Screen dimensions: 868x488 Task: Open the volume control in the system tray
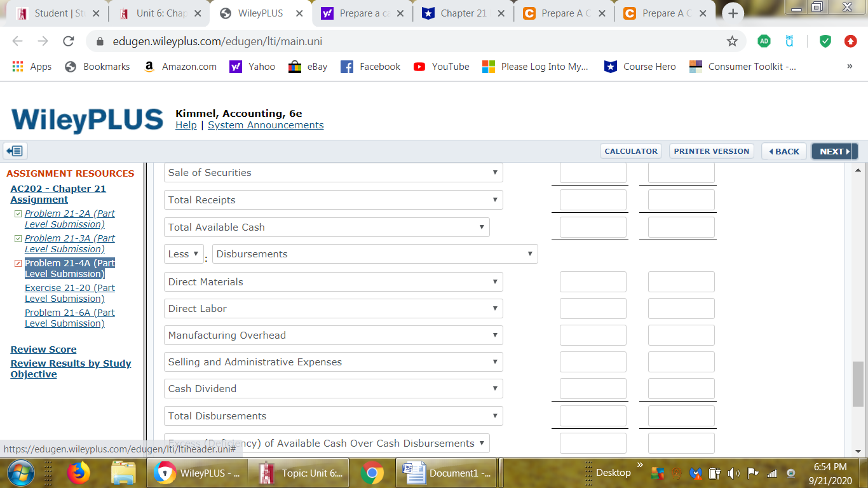[x=735, y=473]
